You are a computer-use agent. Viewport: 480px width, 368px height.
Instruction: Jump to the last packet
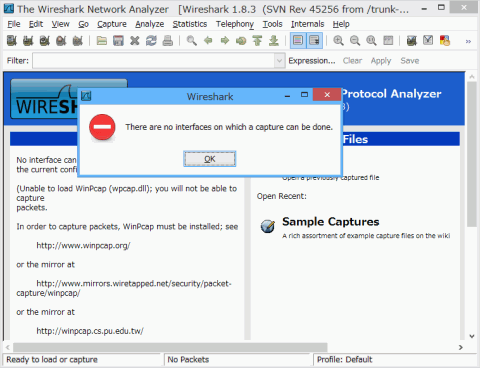point(274,41)
